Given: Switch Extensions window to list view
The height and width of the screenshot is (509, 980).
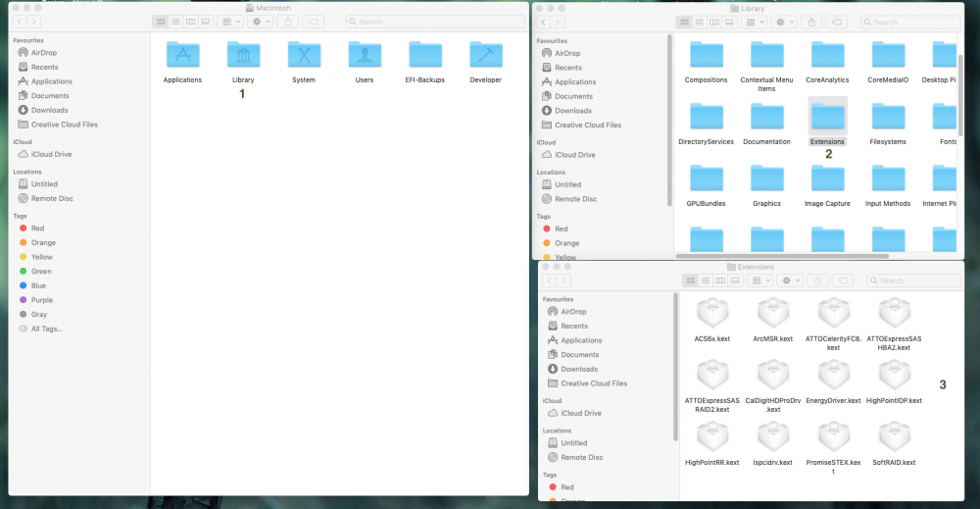Looking at the screenshot, I should coord(706,280).
